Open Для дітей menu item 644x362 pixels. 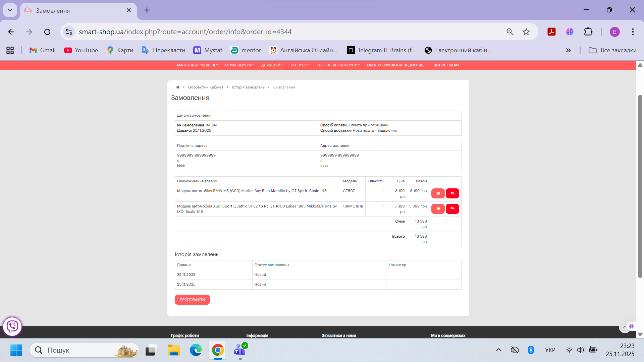[272, 65]
